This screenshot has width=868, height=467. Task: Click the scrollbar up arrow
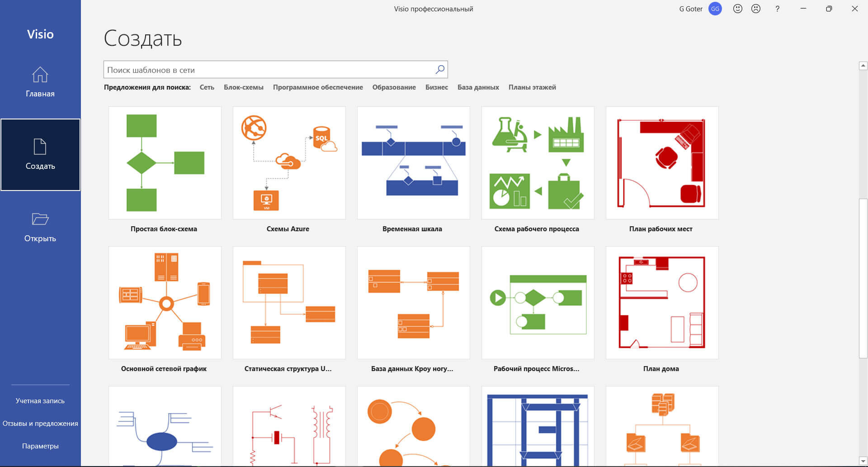point(863,66)
